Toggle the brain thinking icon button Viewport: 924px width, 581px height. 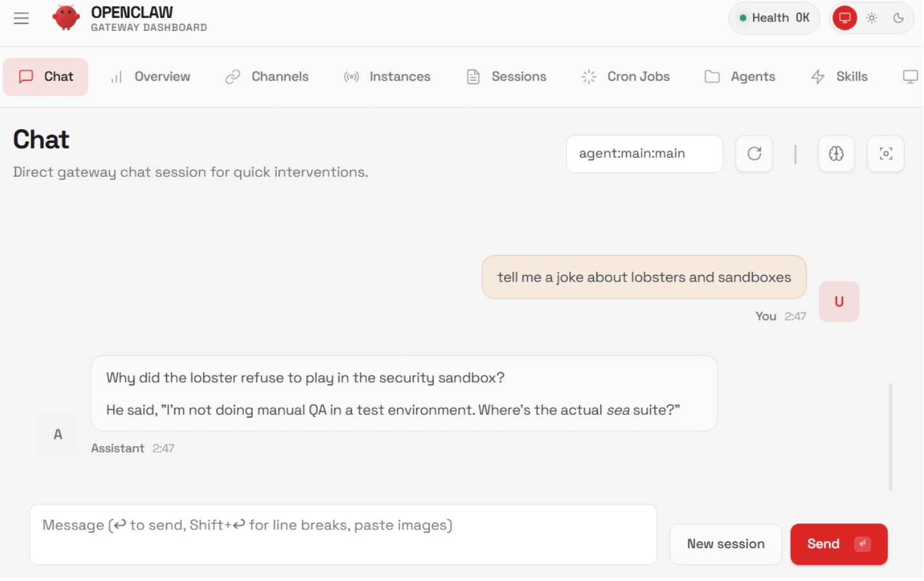tap(836, 154)
